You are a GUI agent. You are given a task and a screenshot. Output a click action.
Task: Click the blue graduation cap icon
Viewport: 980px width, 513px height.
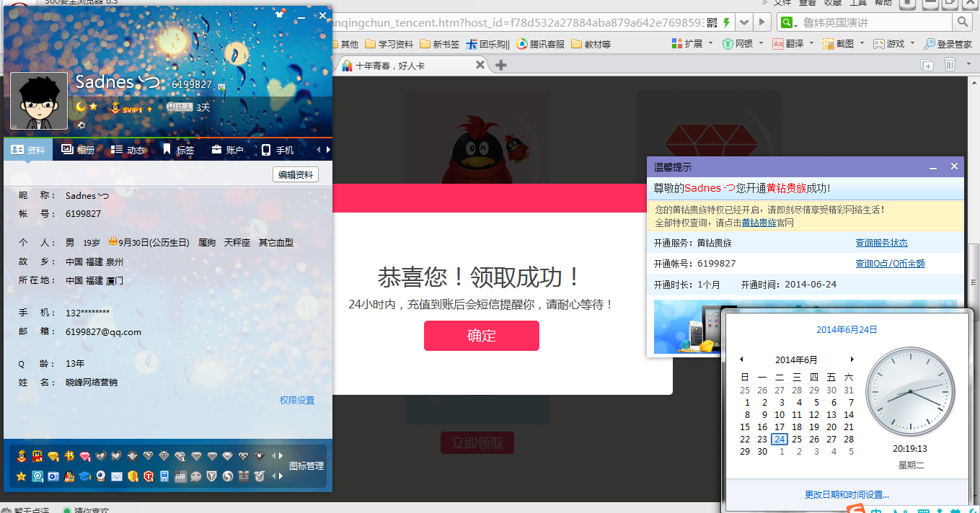click(84, 476)
